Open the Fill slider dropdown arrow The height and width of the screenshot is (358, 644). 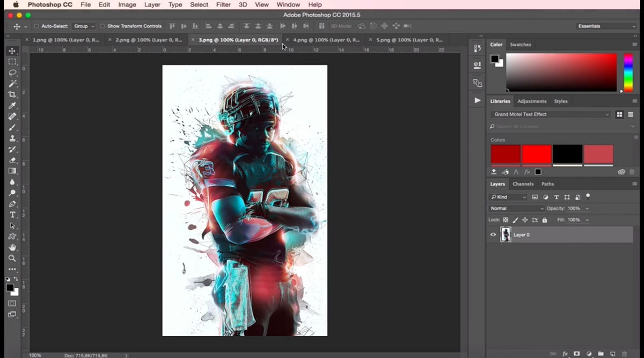587,220
